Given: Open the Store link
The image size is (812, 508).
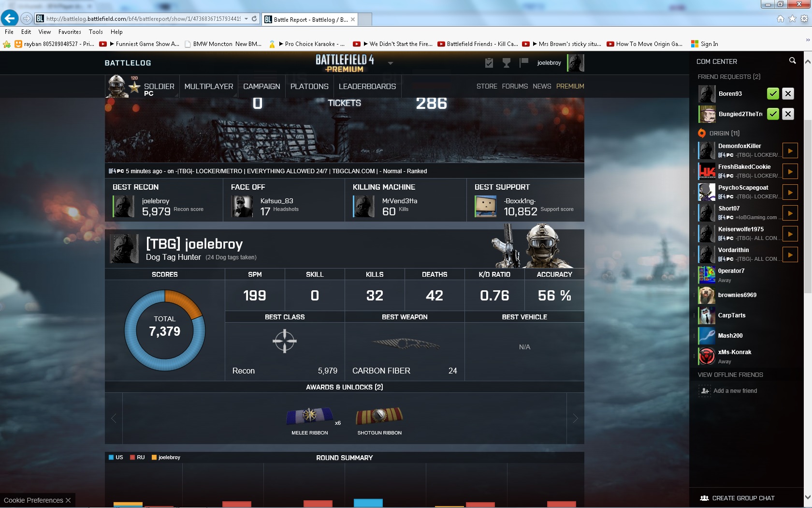Looking at the screenshot, I should point(487,86).
